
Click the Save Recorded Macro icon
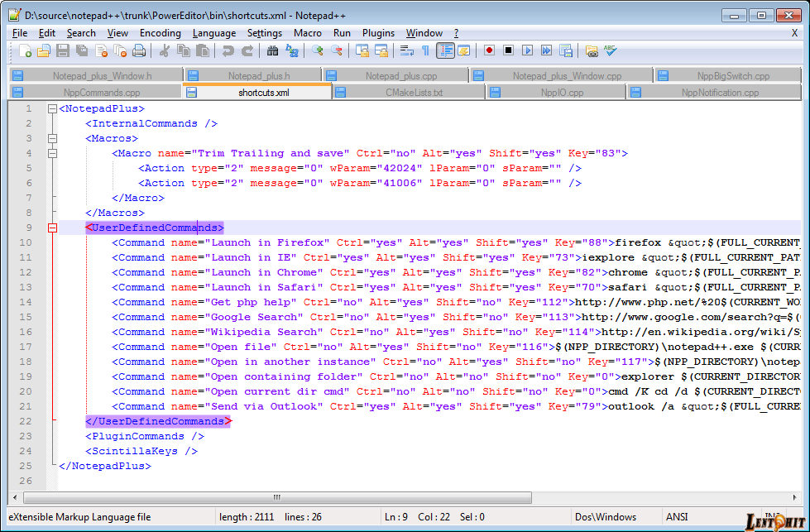pos(566,50)
